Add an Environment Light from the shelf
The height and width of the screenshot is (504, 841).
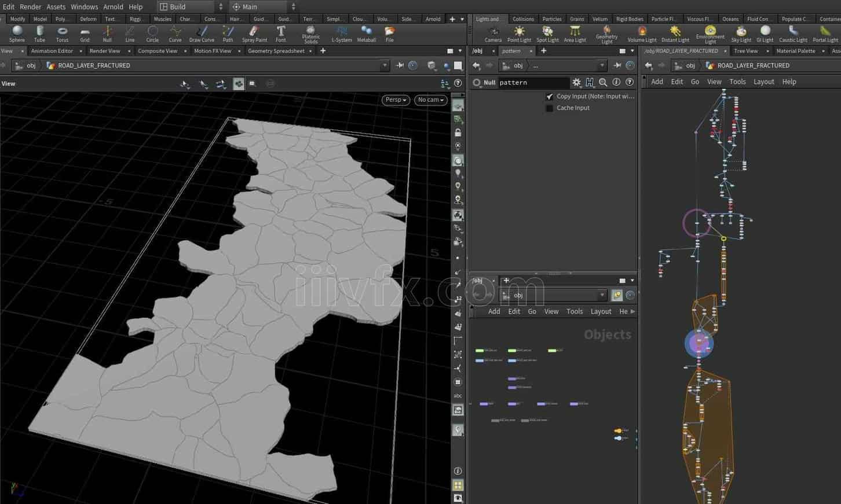(710, 35)
